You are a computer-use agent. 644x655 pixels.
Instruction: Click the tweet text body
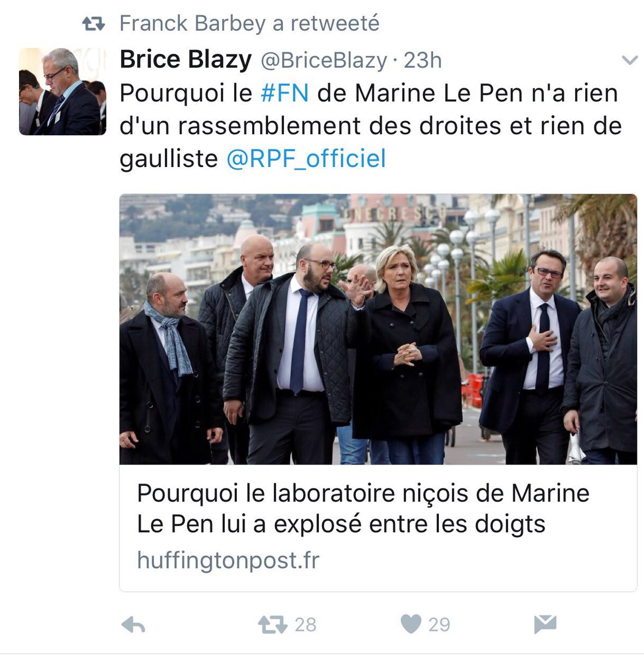pos(371,126)
